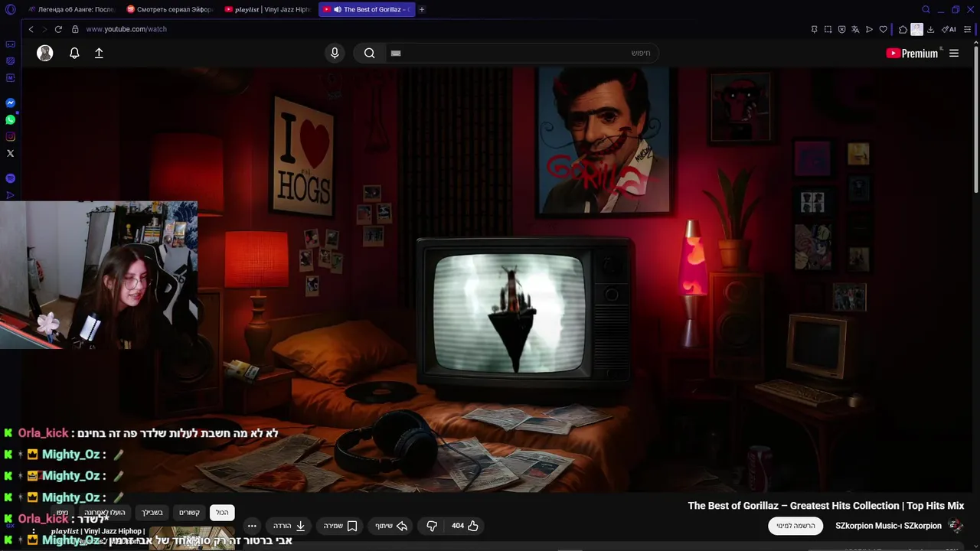Like the video with 404 likes
Image resolution: width=980 pixels, height=551 pixels.
pos(465,526)
